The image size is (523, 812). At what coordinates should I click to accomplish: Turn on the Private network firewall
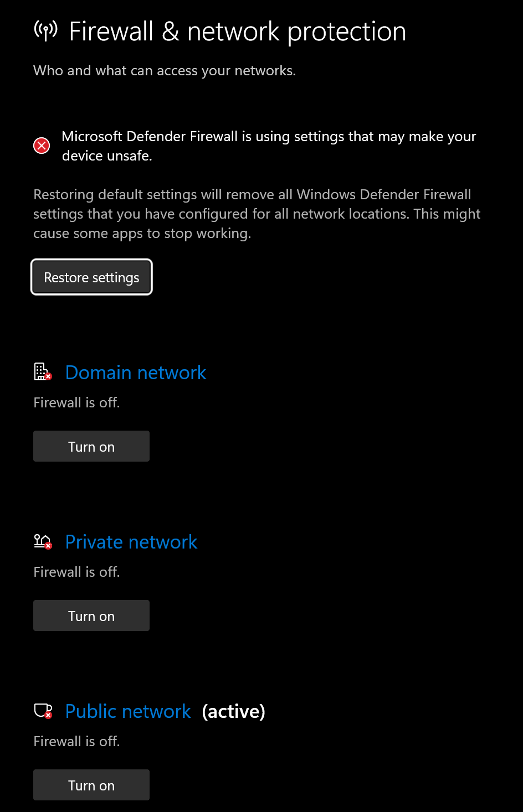point(91,616)
